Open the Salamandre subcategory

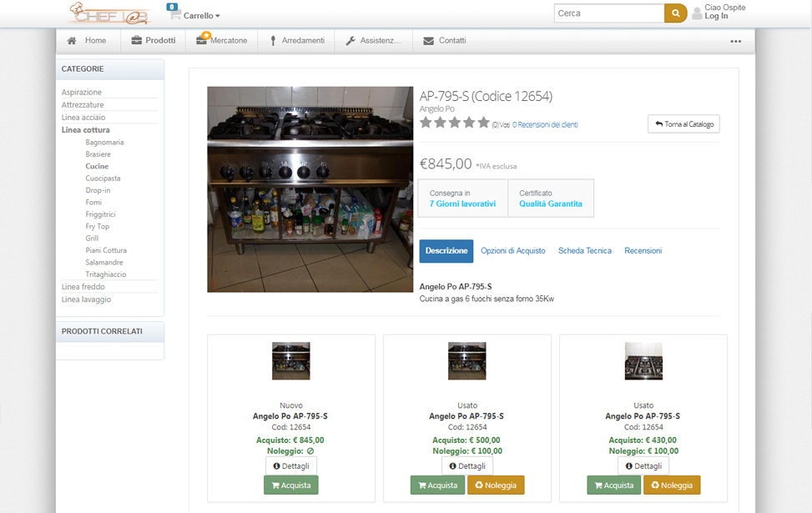104,263
